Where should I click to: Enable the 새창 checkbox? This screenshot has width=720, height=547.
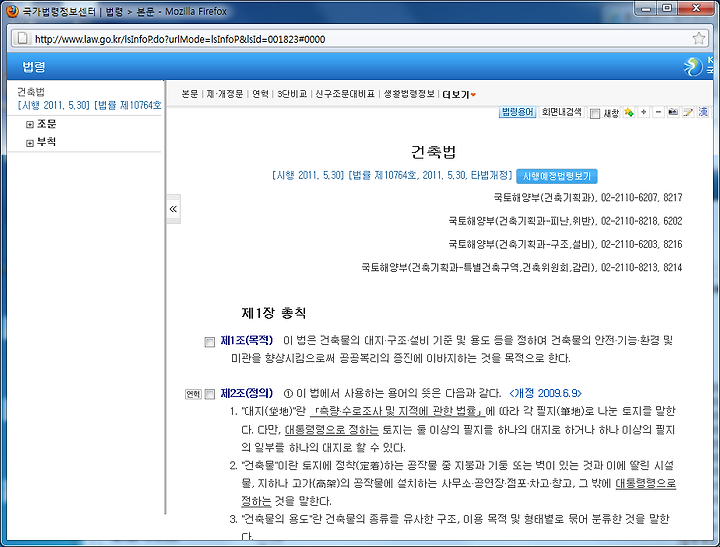point(595,113)
